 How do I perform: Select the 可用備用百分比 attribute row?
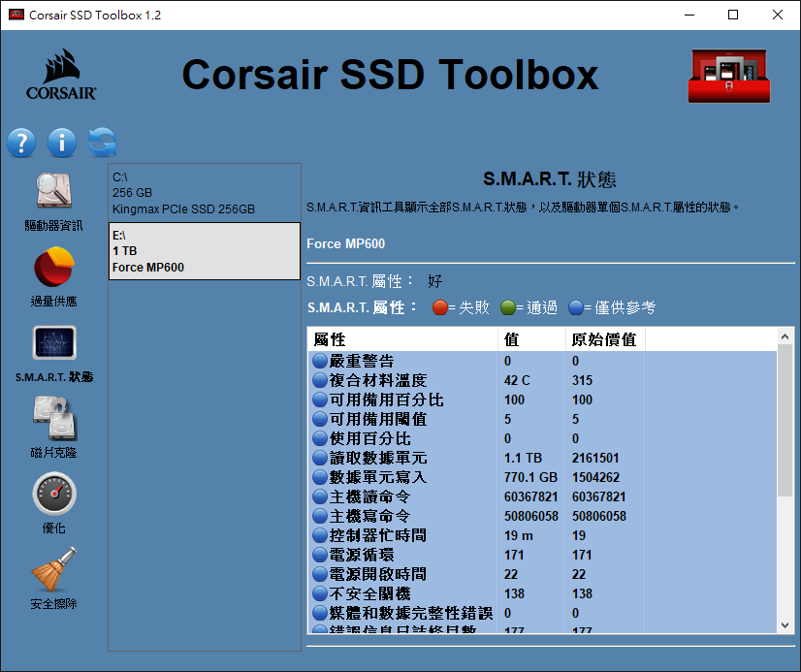tap(542, 400)
